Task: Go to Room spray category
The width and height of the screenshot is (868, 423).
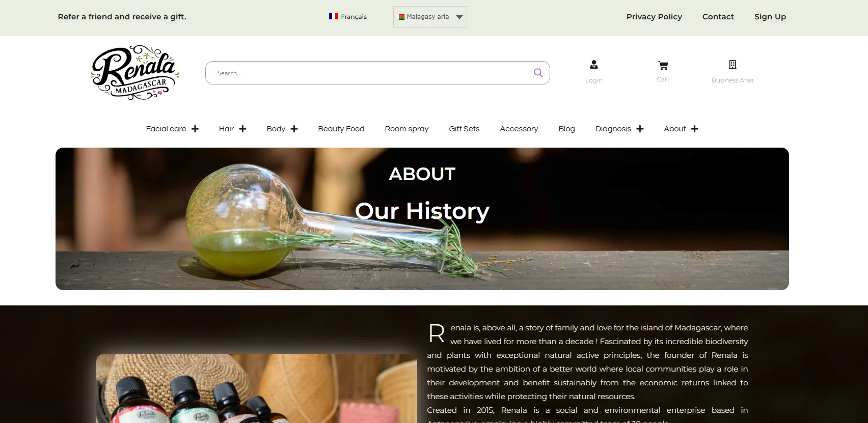Action: coord(406,129)
